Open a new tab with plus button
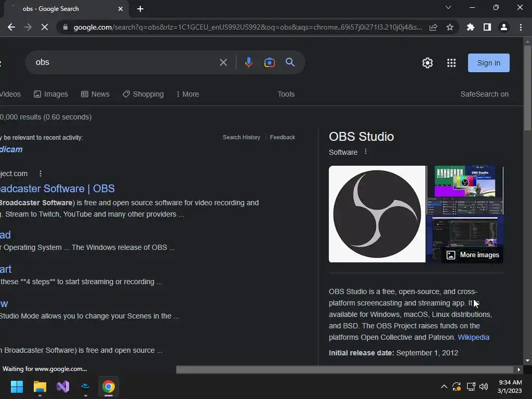 tap(140, 9)
